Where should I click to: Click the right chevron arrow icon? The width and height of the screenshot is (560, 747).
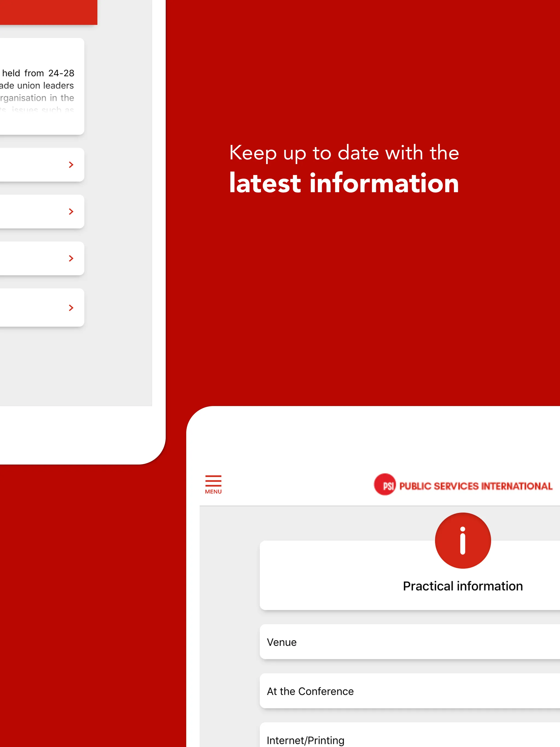(x=71, y=165)
